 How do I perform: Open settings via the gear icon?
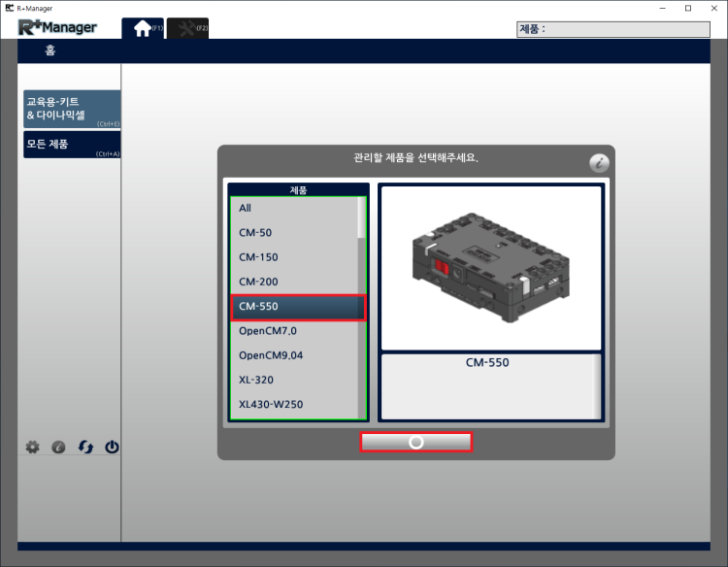[32, 448]
